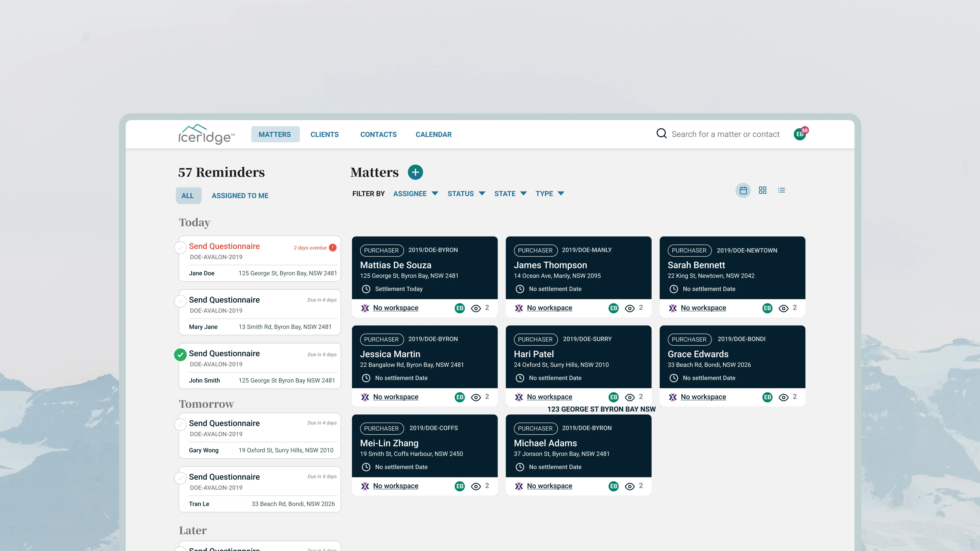
Task: Go to the Clients tab
Action: (x=325, y=134)
